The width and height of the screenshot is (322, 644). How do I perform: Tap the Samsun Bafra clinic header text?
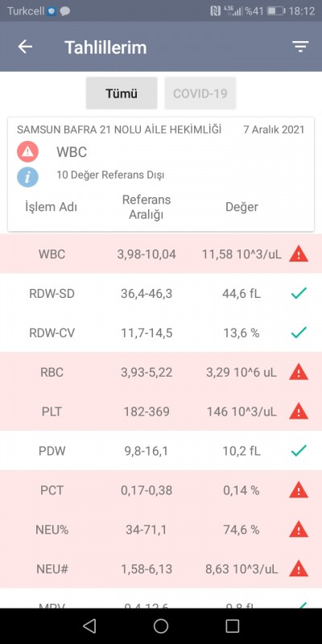119,130
